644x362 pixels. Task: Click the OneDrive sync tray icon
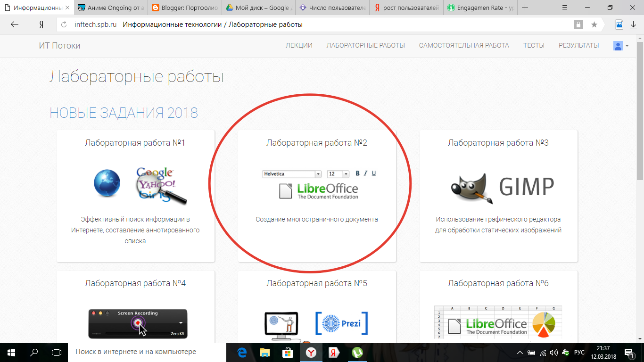tap(566, 352)
